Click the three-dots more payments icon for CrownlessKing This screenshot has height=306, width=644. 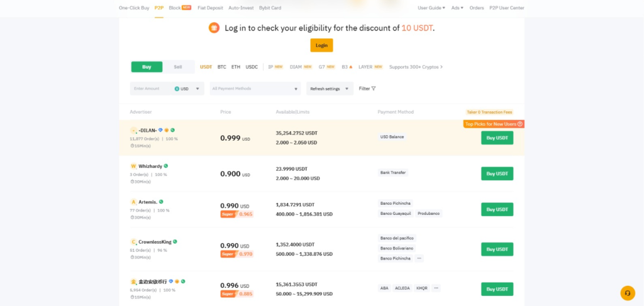[419, 258]
